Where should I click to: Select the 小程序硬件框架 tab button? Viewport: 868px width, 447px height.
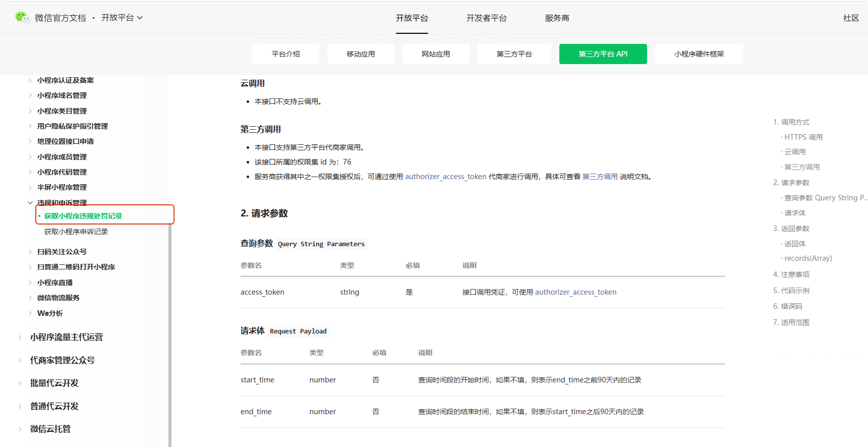click(699, 54)
